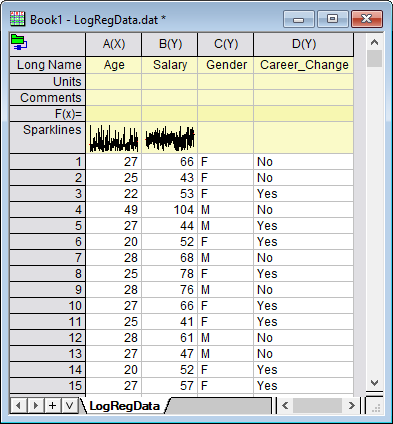Viewport: 393px width, 424px height.
Task: Select row 1 header
Action: pos(47,162)
